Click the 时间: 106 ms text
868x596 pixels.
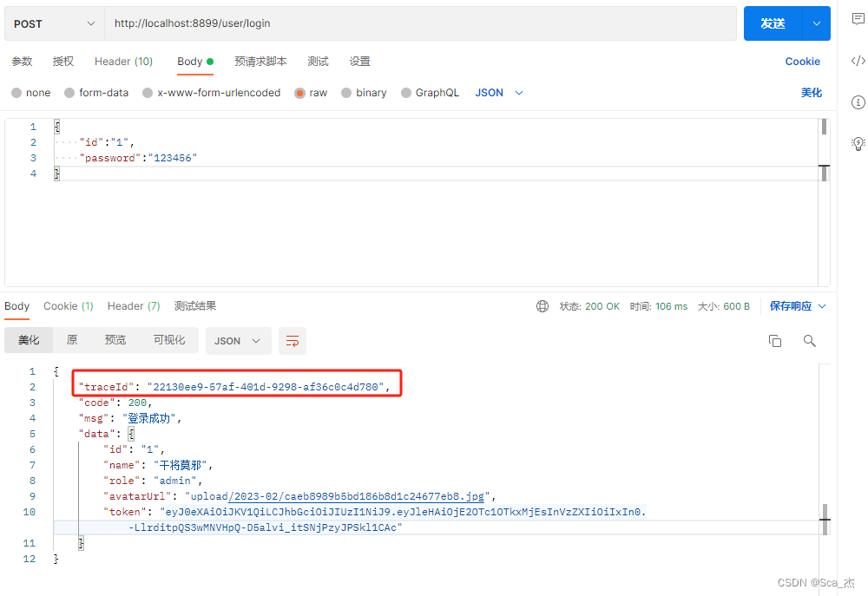coord(659,306)
